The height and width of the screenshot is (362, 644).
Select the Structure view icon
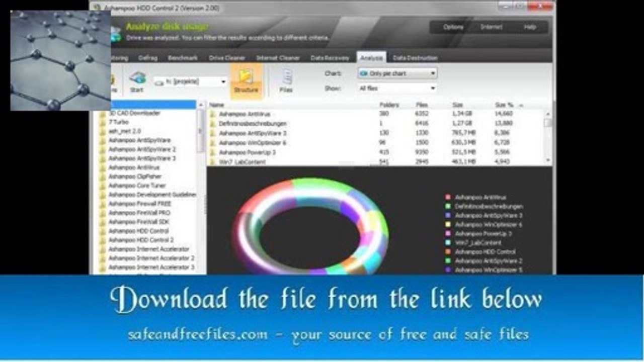[246, 77]
